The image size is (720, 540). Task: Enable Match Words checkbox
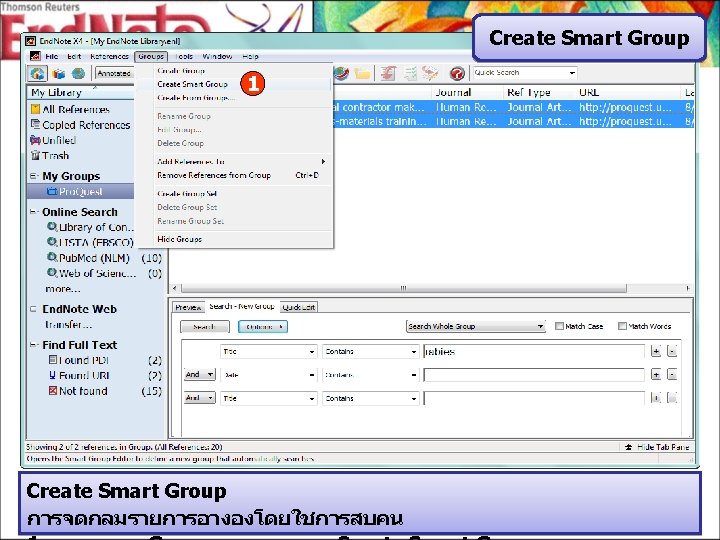click(x=622, y=326)
